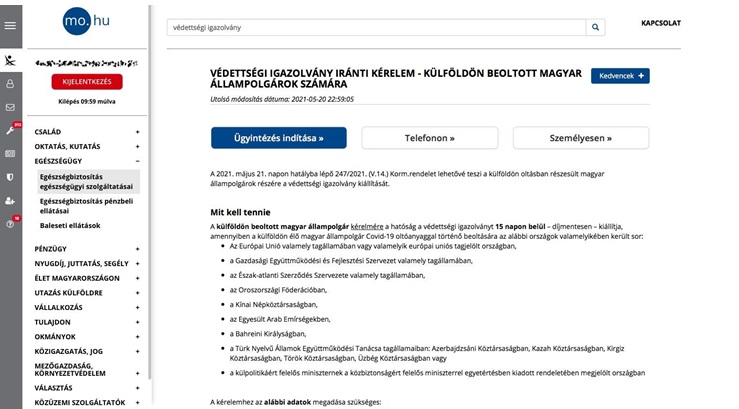Expand the PÉNZÜGY category
The height and width of the screenshot is (409, 739).
tap(137, 247)
